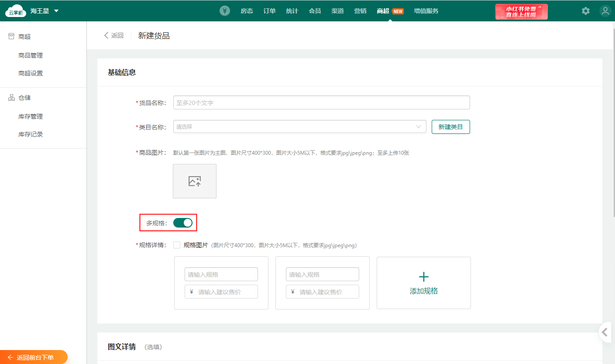Screen dimensions: 615x364
Task: Toggle the 多规格 switch off
Action: click(182, 223)
